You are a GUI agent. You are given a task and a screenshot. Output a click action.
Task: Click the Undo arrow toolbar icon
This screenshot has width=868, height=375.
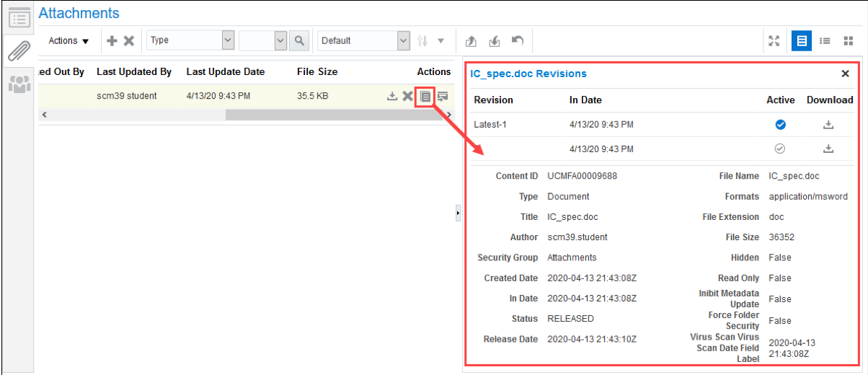click(517, 40)
